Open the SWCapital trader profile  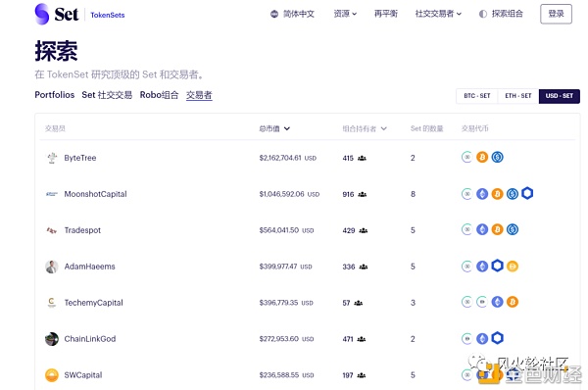coord(83,375)
